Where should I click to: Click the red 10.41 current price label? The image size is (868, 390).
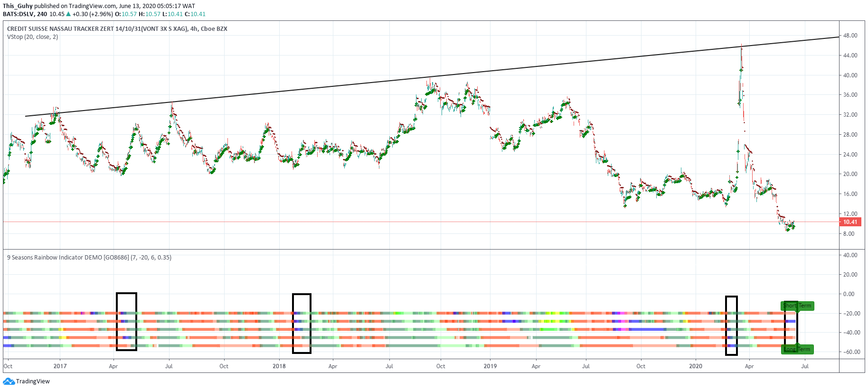click(x=850, y=222)
